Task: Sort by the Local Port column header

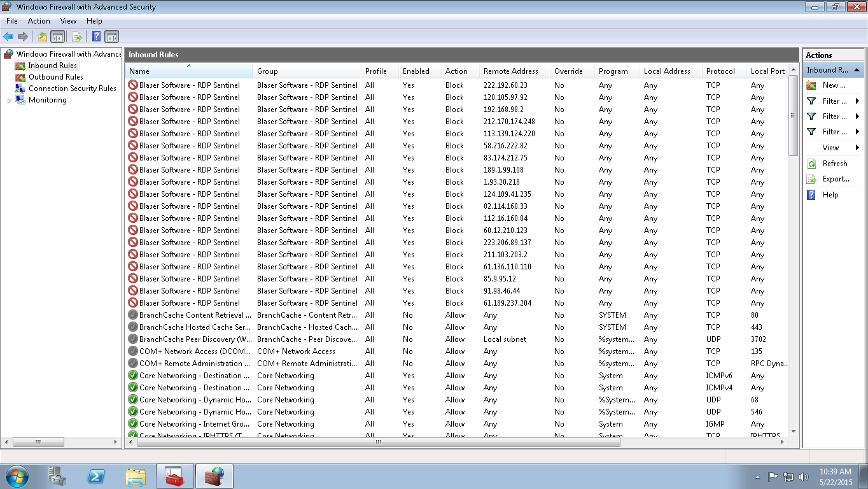Action: click(767, 71)
